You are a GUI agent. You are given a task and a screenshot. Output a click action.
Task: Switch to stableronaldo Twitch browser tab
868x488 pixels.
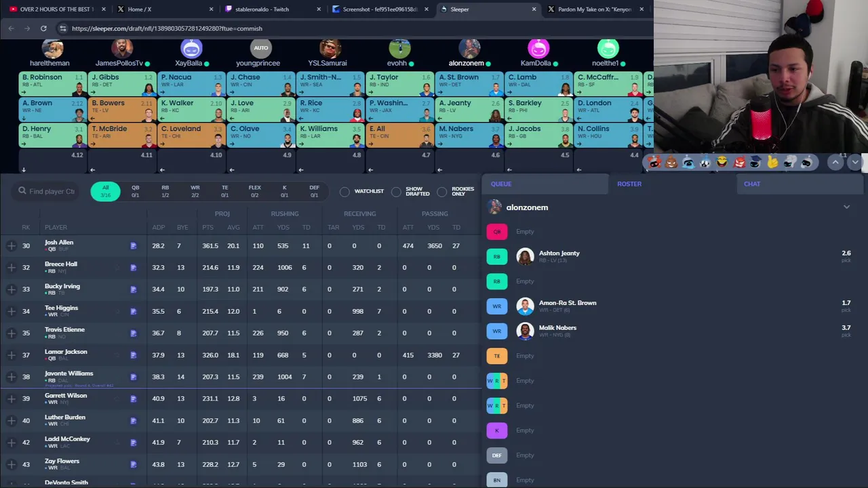tap(271, 9)
